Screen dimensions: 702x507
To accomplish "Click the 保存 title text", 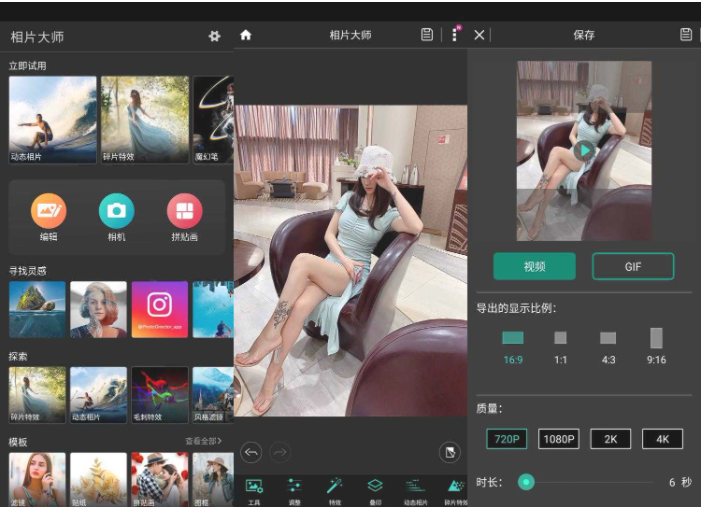I will 584,35.
